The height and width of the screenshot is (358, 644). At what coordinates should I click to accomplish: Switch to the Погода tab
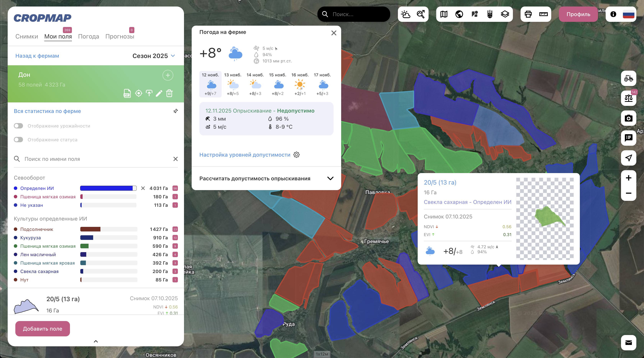(89, 36)
